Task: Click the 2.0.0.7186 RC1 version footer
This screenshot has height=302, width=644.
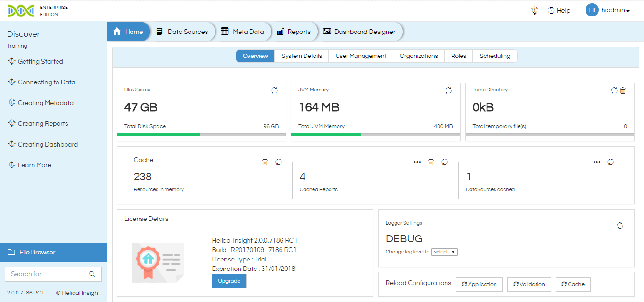Action: pyautogui.click(x=25, y=293)
